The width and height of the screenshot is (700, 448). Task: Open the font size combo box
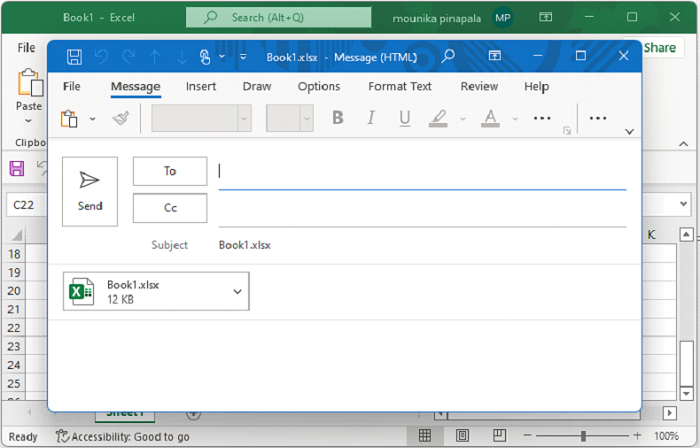tap(290, 118)
